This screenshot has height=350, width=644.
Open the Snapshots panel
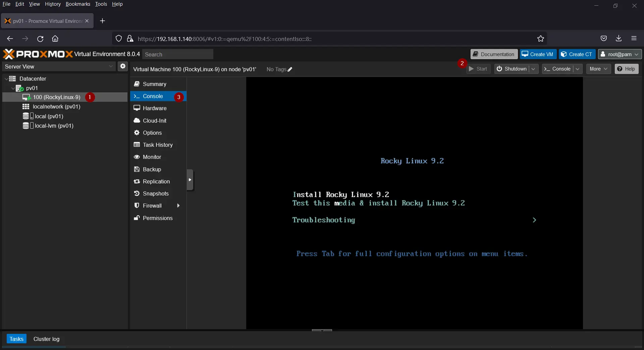[158, 193]
